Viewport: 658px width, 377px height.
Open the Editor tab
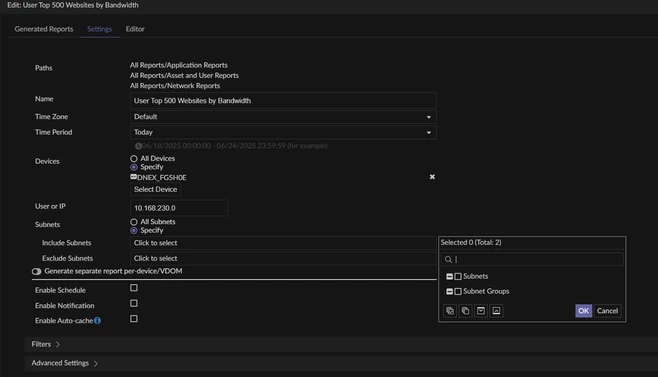pyautogui.click(x=135, y=29)
